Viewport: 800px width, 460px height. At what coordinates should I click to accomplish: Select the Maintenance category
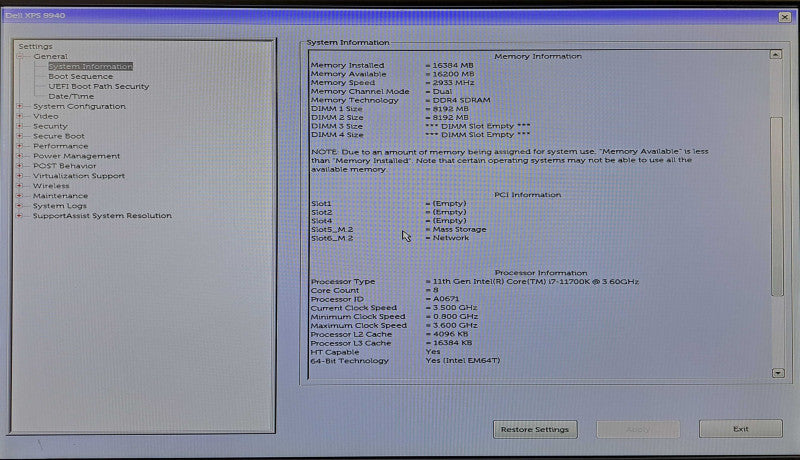point(60,196)
